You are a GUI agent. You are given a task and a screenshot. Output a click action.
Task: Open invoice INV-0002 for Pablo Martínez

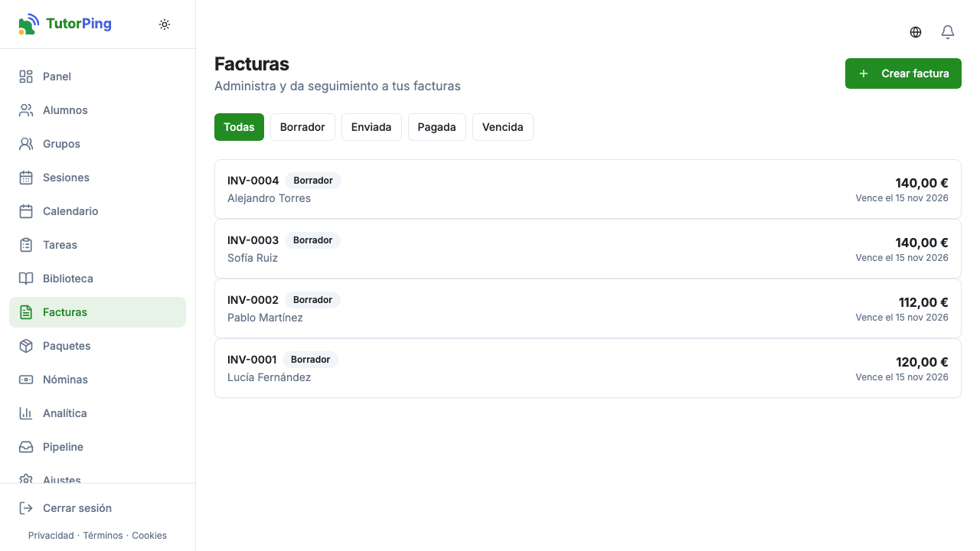(588, 308)
